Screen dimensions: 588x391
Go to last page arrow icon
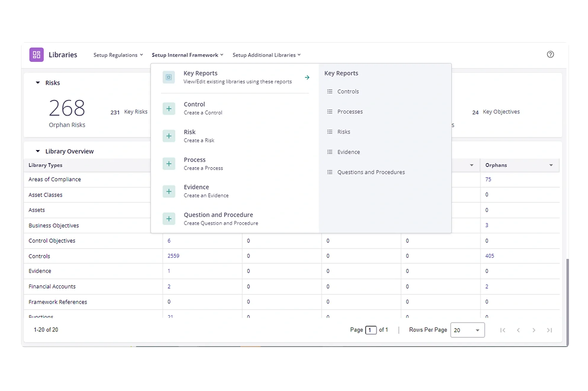[549, 330]
